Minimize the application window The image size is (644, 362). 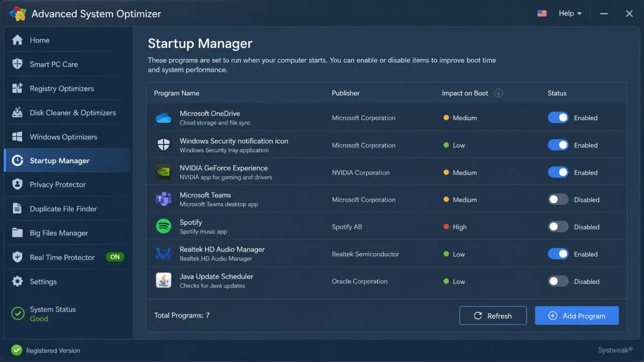click(604, 13)
